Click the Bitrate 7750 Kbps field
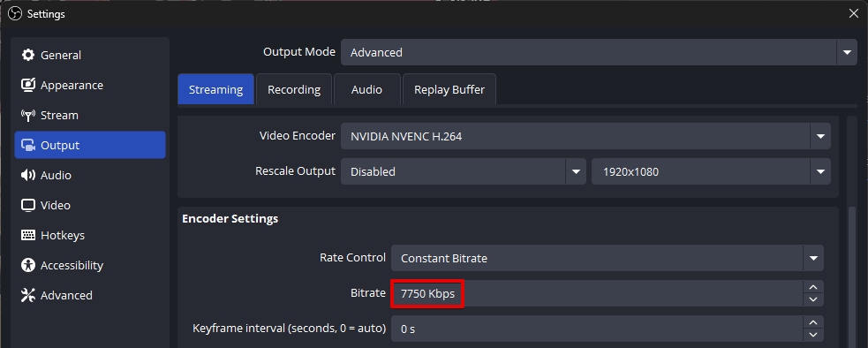Image resolution: width=868 pixels, height=348 pixels. tap(597, 293)
